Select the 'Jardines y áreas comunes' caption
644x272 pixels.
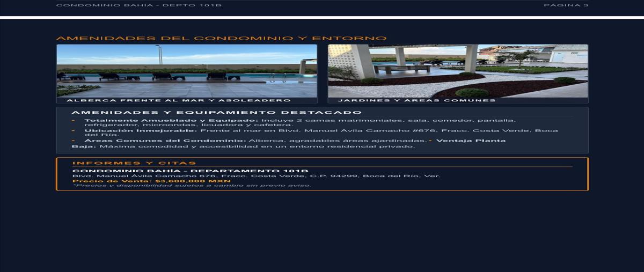point(417,100)
